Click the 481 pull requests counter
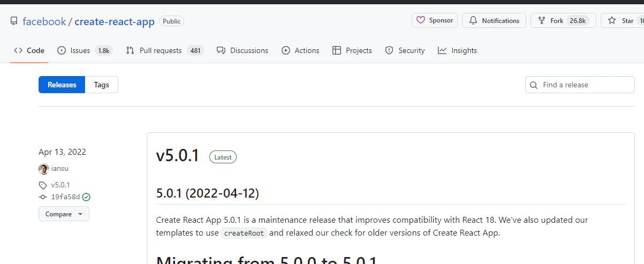Image resolution: width=644 pixels, height=264 pixels. [195, 51]
